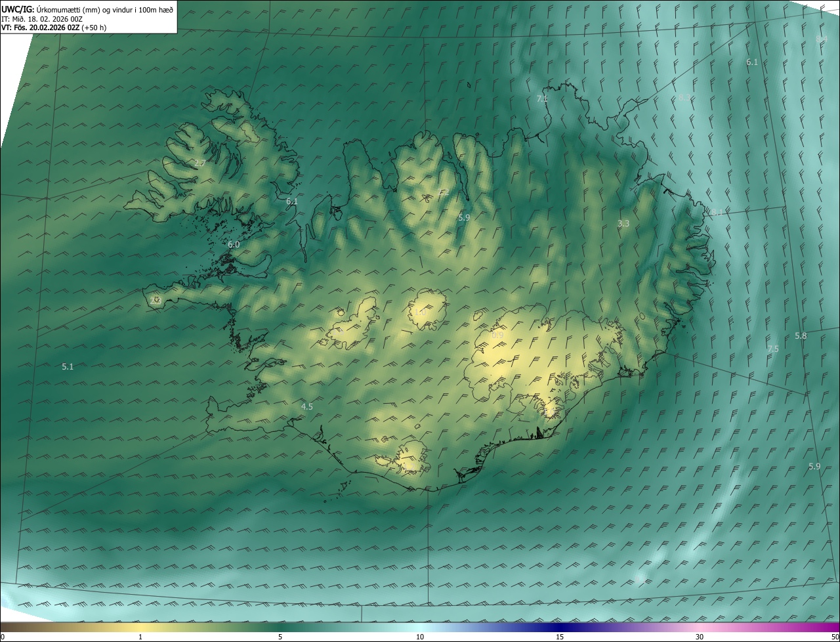Click the 5.1 value west of Iceland
The image size is (840, 642).
coord(68,366)
